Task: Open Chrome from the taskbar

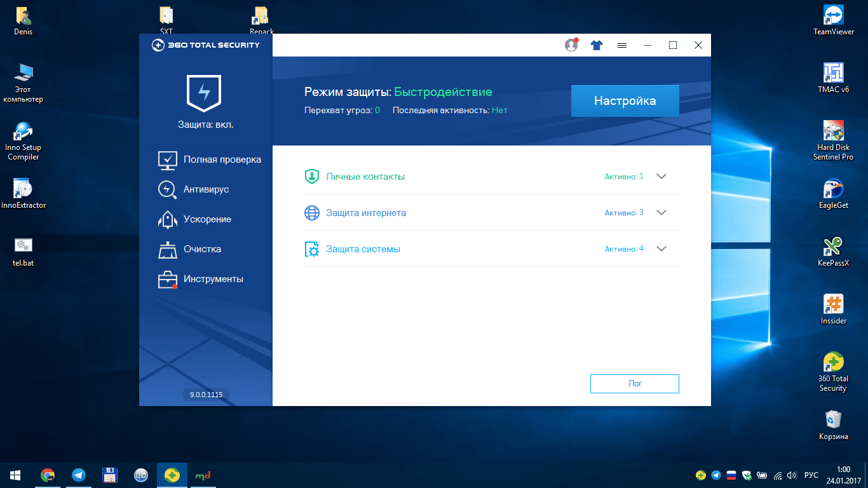Action: (48, 475)
